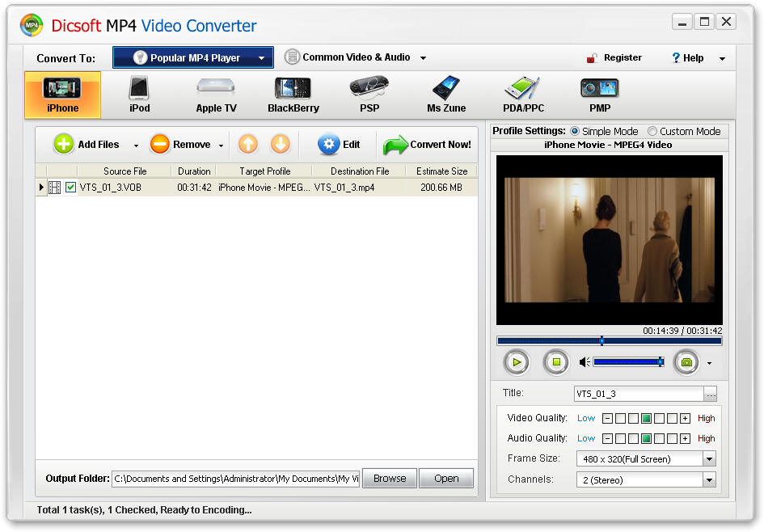Increase video quality with plus box
This screenshot has width=764, height=532.
(x=685, y=419)
